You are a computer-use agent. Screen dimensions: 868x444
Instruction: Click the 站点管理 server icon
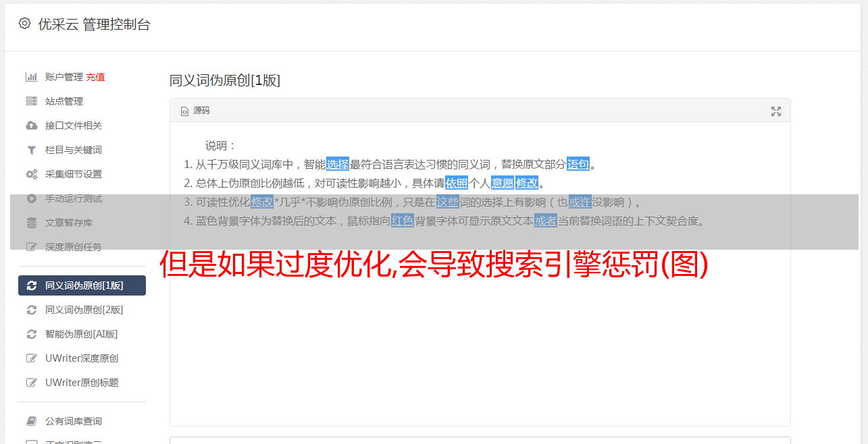(31, 101)
